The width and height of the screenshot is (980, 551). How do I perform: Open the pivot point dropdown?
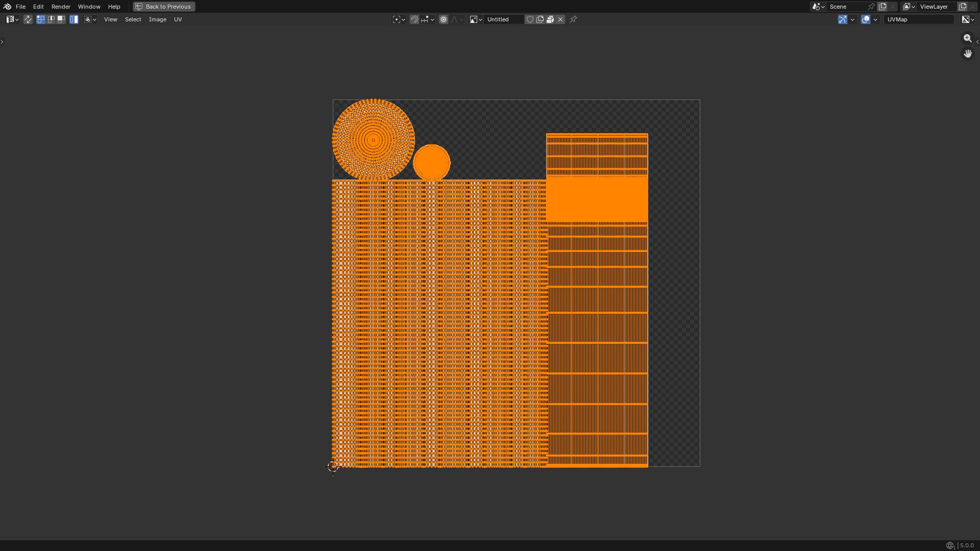pyautogui.click(x=399, y=19)
